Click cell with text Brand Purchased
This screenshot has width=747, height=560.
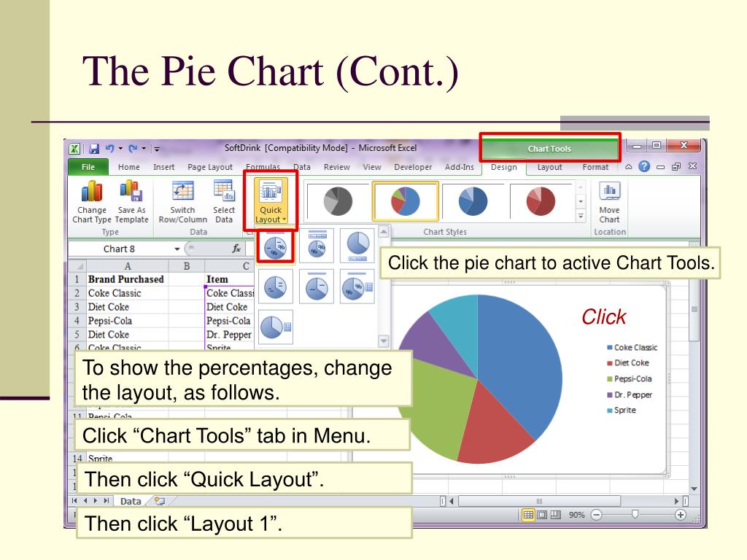point(126,279)
